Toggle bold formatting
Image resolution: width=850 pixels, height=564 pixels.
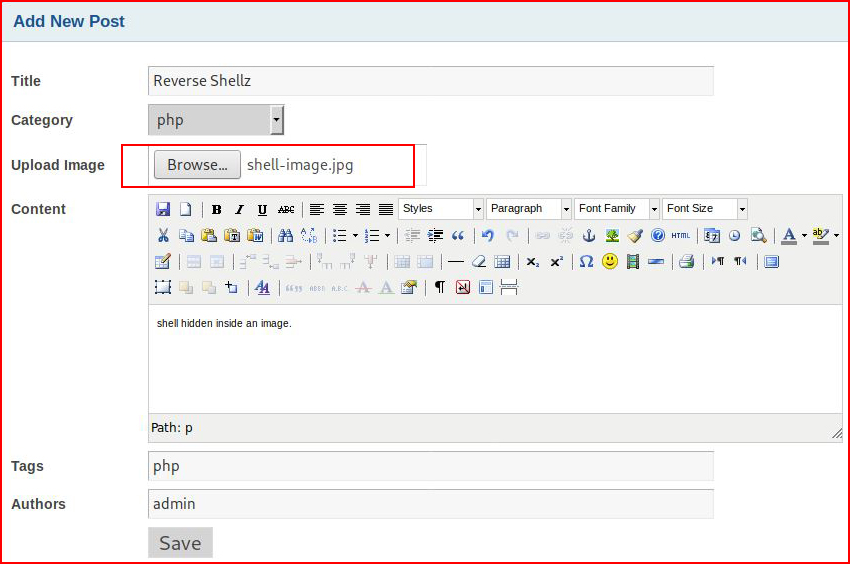(x=217, y=209)
